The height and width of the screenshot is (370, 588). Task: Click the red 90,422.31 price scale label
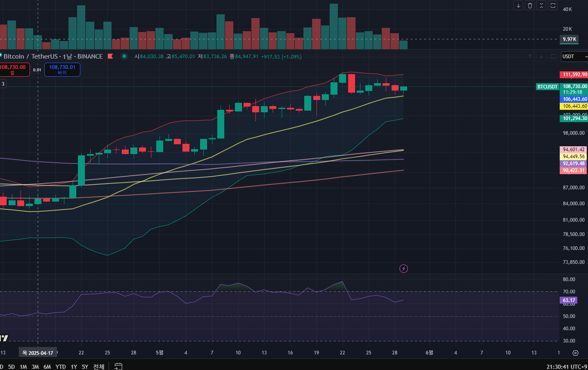[x=573, y=170]
